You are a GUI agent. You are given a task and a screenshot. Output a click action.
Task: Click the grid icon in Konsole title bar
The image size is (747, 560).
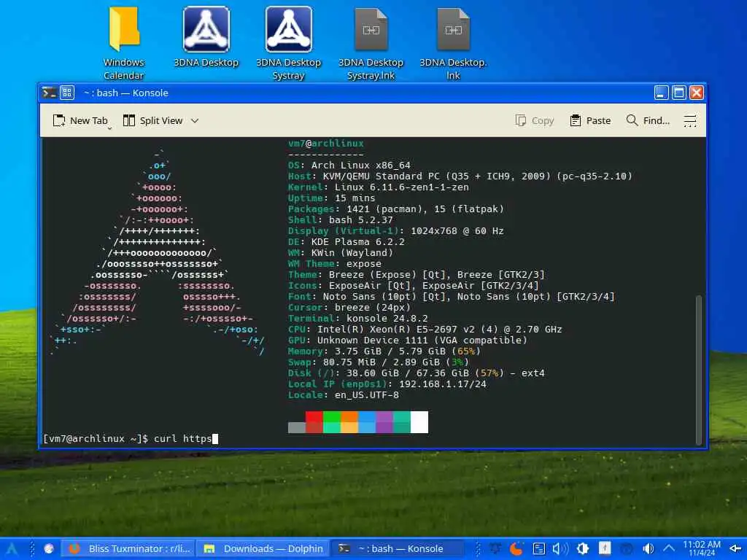coord(66,93)
